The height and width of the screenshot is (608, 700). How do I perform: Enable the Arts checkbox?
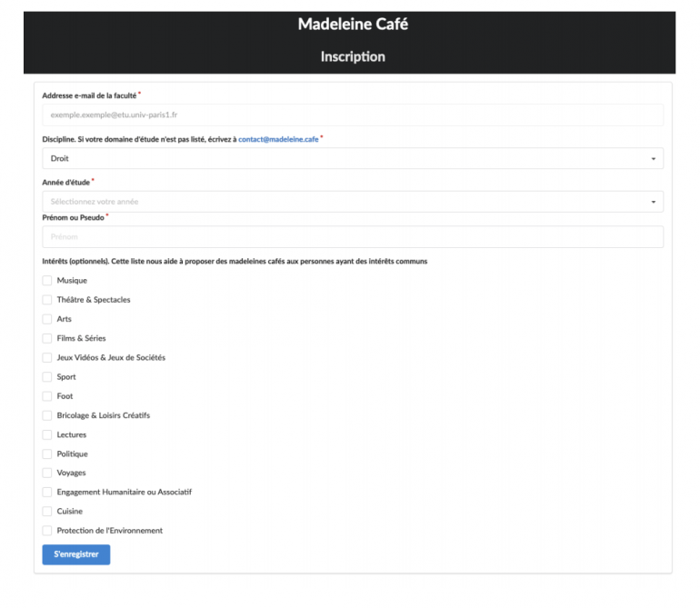(47, 319)
